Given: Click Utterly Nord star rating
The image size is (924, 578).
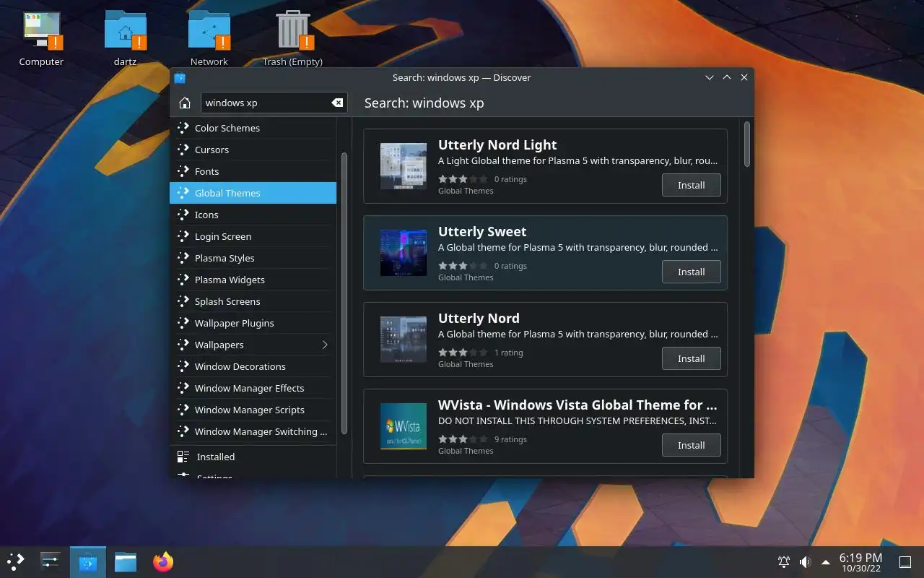Looking at the screenshot, I should [463, 353].
